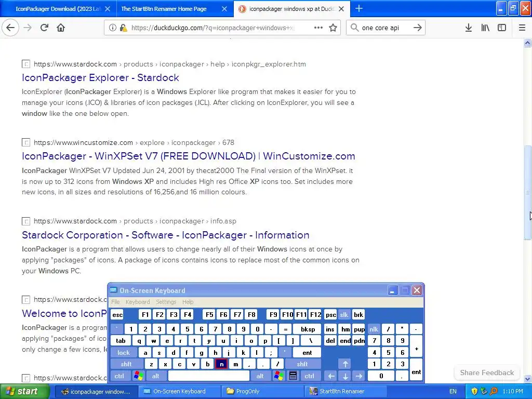Toggle the left alt key
Screen dimensions: 532x399
(x=156, y=376)
